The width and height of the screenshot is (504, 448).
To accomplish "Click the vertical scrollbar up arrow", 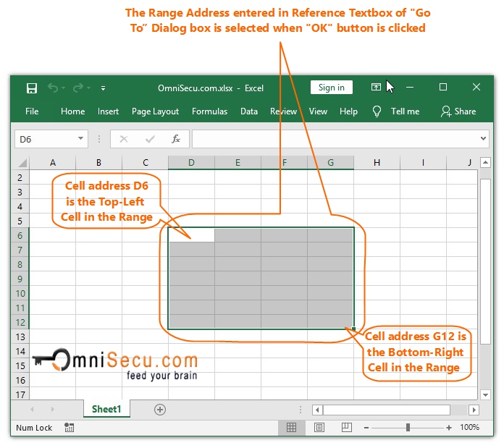I will pyautogui.click(x=485, y=163).
